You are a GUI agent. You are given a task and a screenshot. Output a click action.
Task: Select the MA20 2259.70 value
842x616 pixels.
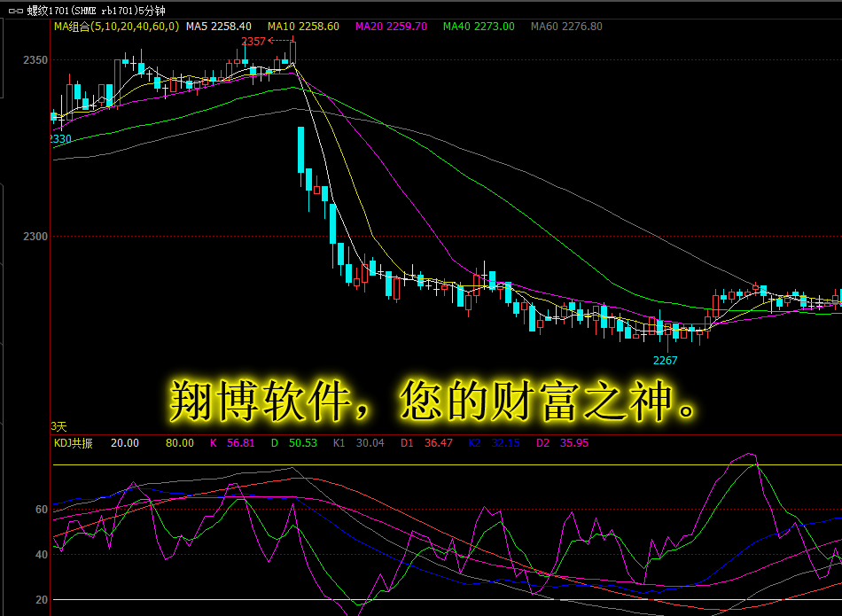pyautogui.click(x=391, y=27)
